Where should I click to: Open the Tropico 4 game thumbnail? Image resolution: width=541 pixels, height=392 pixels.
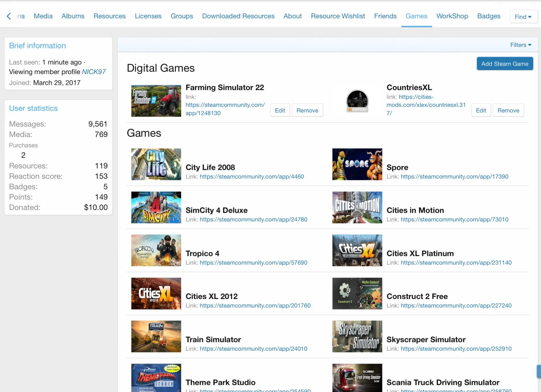(x=156, y=250)
